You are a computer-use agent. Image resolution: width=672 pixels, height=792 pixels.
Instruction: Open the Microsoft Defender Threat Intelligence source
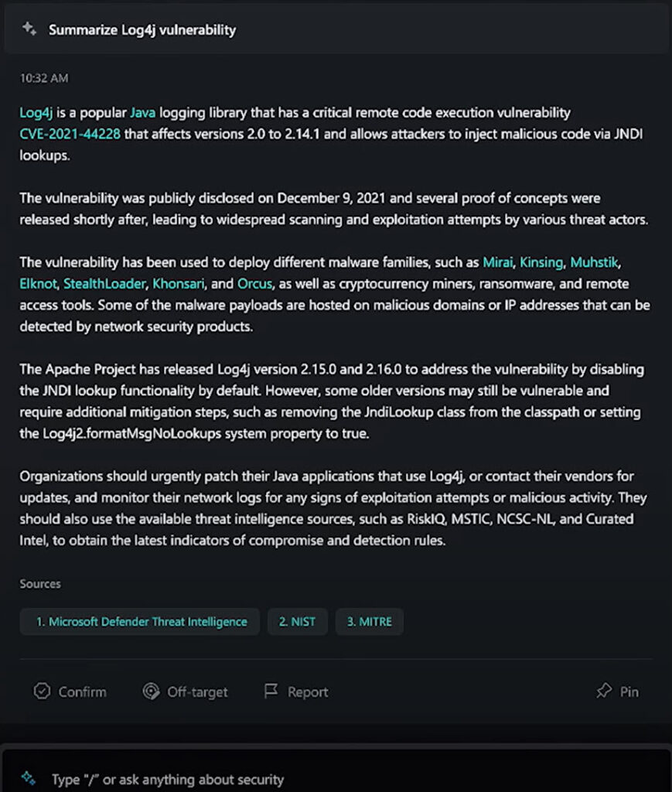(x=140, y=621)
